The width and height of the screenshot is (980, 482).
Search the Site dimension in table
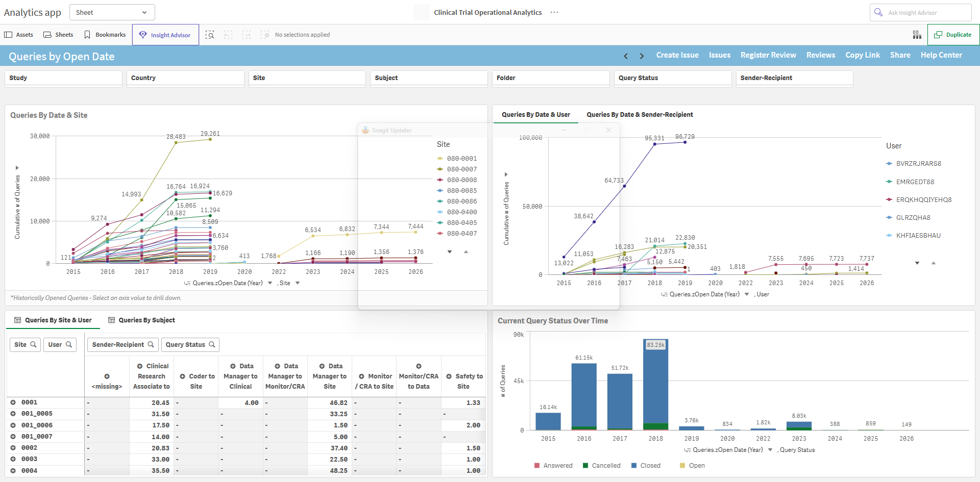point(25,345)
